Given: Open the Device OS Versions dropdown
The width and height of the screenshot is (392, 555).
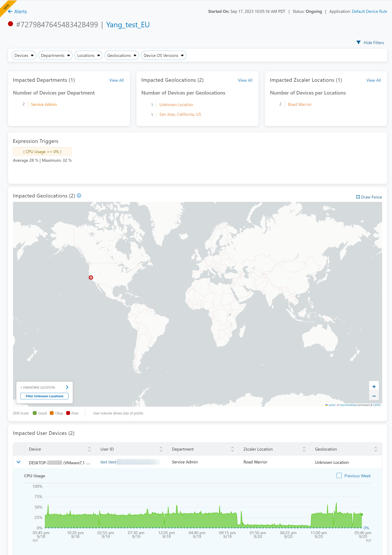Looking at the screenshot, I should pos(163,55).
